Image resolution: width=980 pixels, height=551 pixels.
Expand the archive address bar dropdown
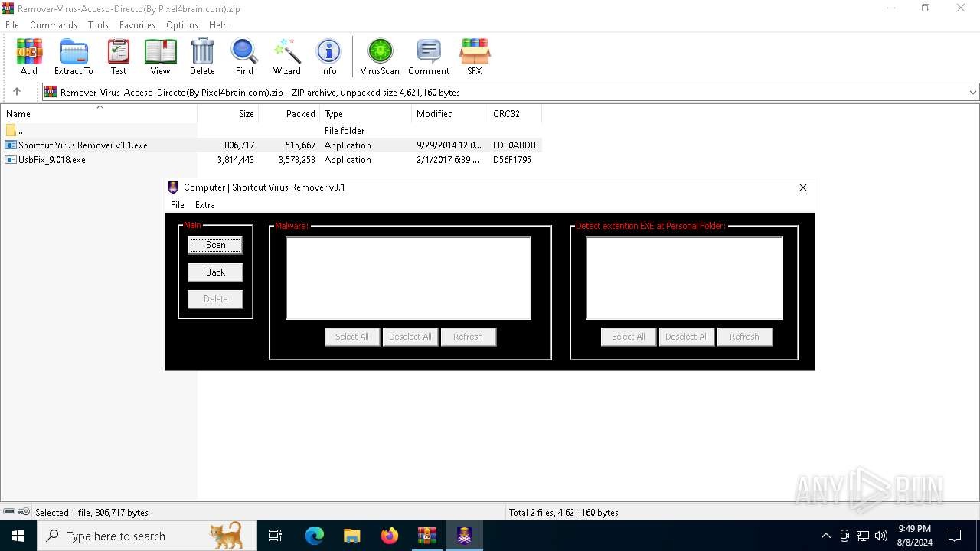pyautogui.click(x=973, y=92)
